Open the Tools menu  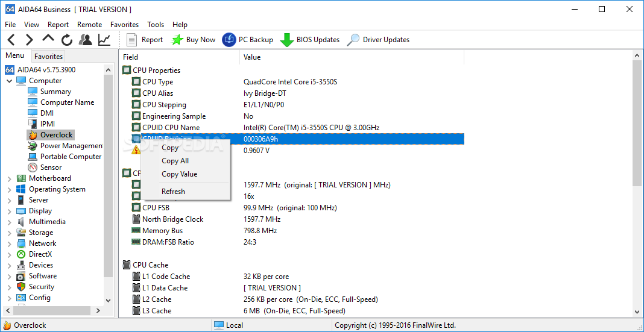point(156,25)
